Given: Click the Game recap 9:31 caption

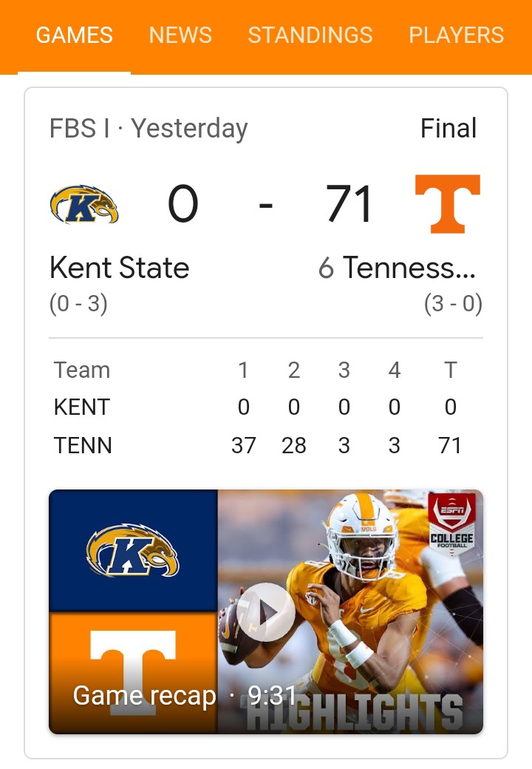Looking at the screenshot, I should (185, 695).
